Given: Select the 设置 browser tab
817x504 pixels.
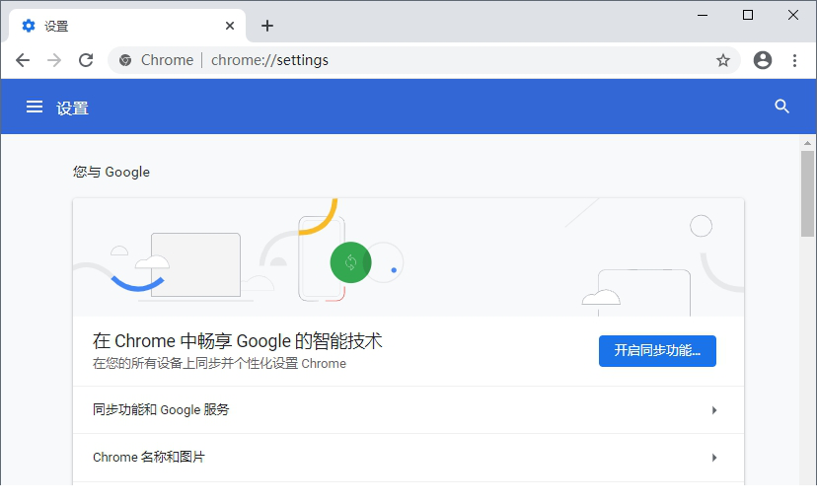Looking at the screenshot, I should point(127,26).
